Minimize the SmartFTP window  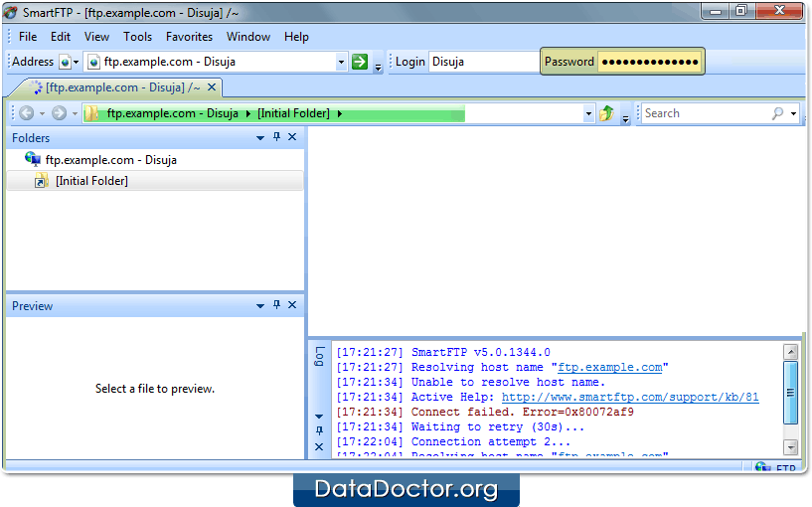716,11
